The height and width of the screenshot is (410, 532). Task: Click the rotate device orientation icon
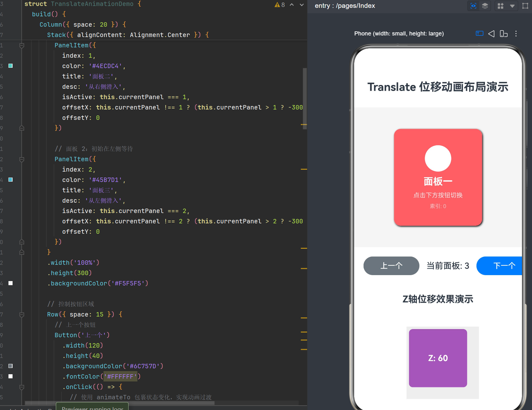click(x=504, y=34)
